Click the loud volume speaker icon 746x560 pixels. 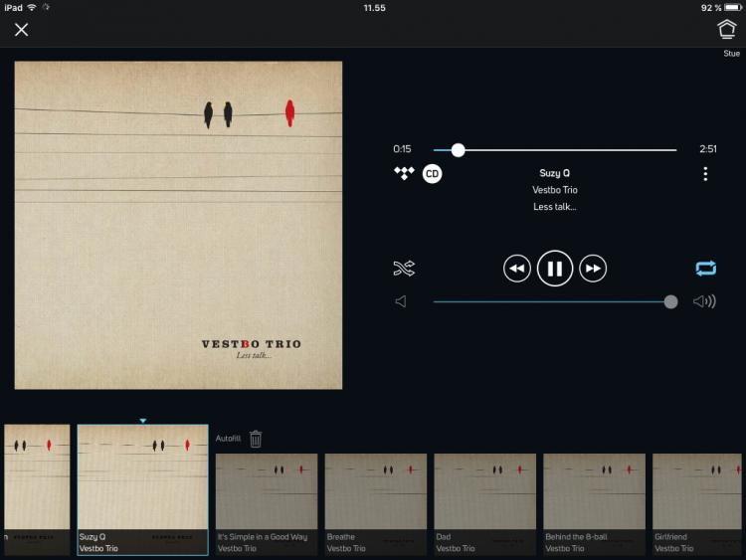[x=704, y=301]
